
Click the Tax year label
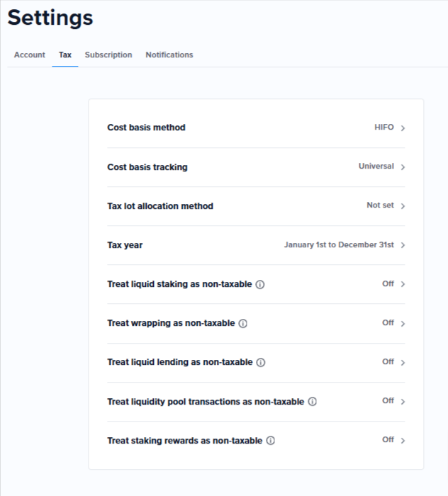click(125, 245)
